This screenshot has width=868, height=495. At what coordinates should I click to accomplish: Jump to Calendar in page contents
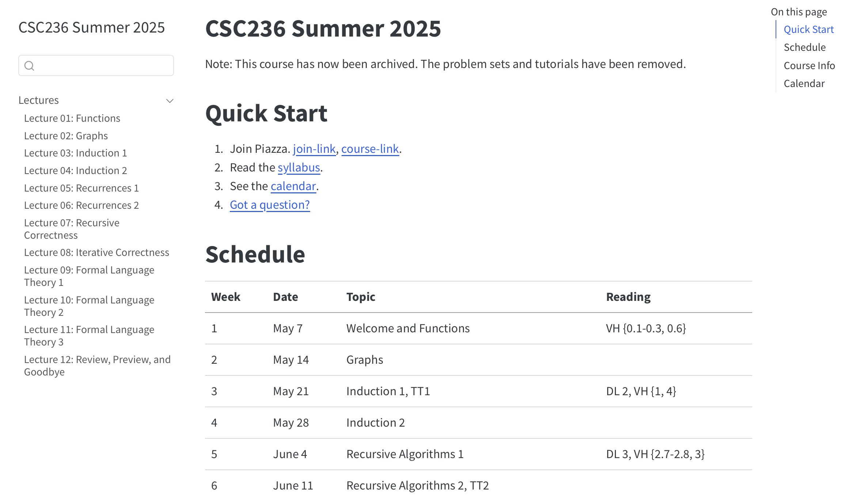tap(804, 84)
